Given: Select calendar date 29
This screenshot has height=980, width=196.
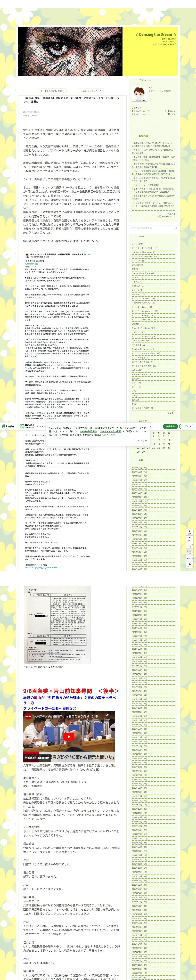Looking at the screenshot, I should click(138, 452).
